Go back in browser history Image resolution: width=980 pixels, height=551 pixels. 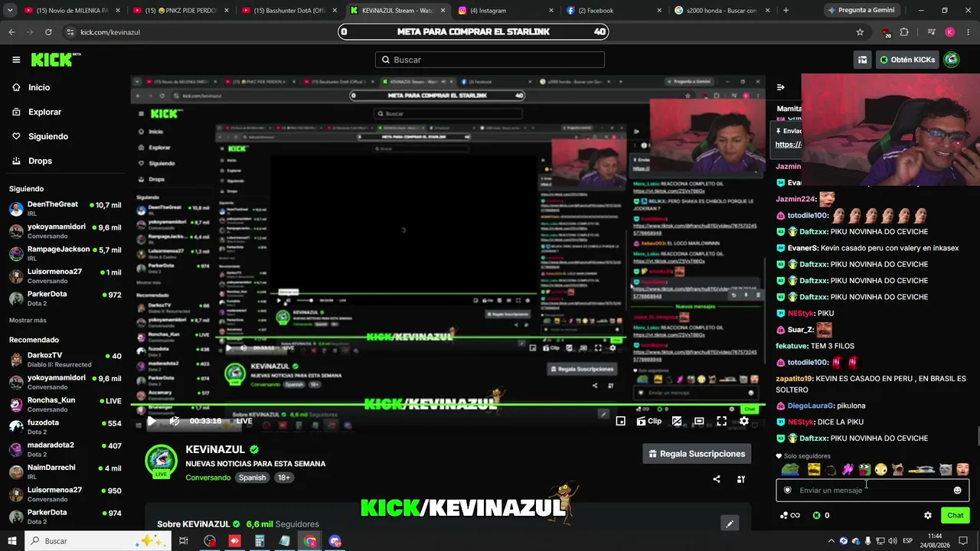(11, 32)
